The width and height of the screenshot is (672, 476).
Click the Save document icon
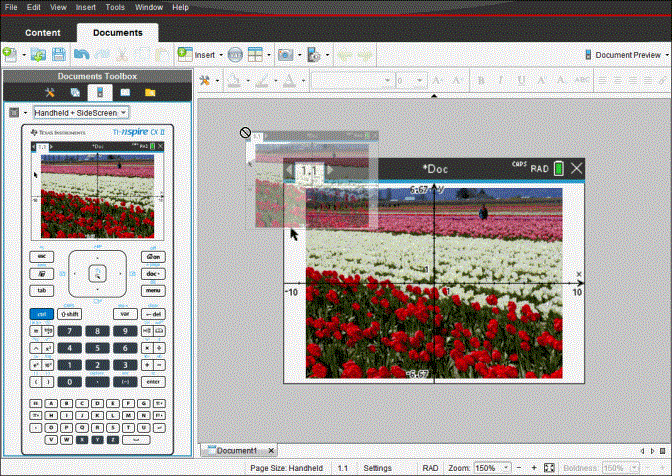(59, 54)
